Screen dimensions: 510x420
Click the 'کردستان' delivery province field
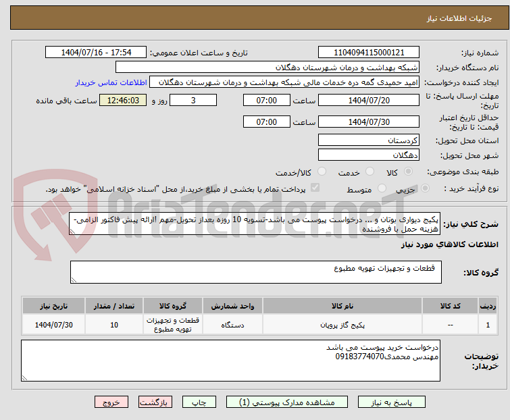369,140
